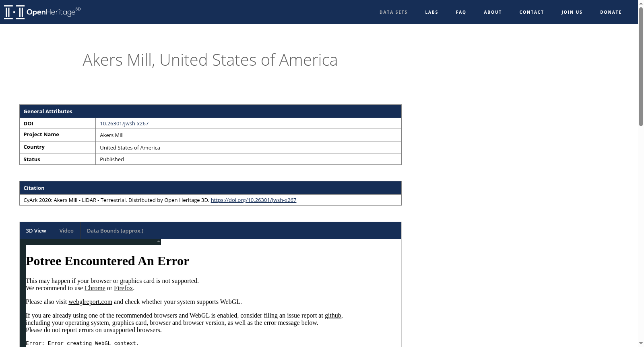Follow the Chrome browser link
Screen dimensions: 644x347
coord(95,288)
